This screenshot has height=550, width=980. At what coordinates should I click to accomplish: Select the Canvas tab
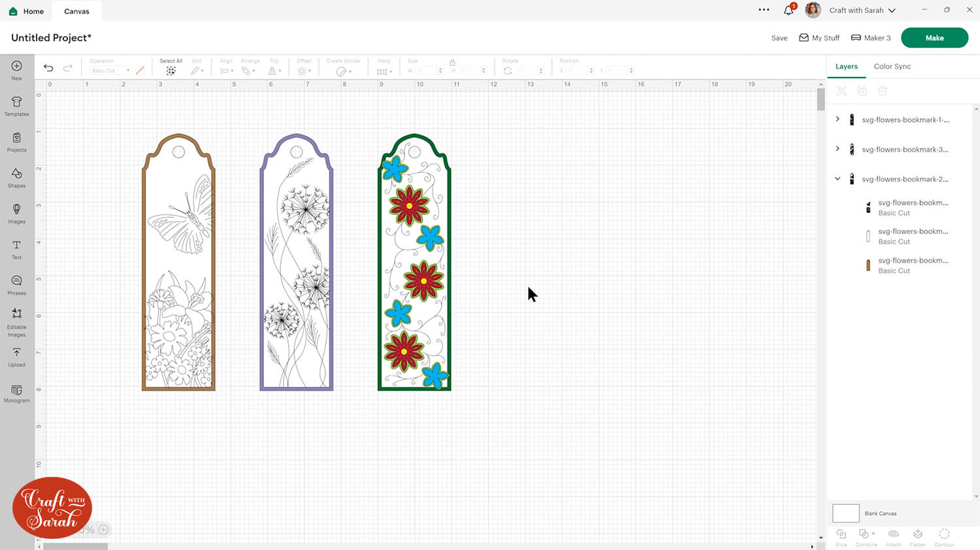[76, 11]
